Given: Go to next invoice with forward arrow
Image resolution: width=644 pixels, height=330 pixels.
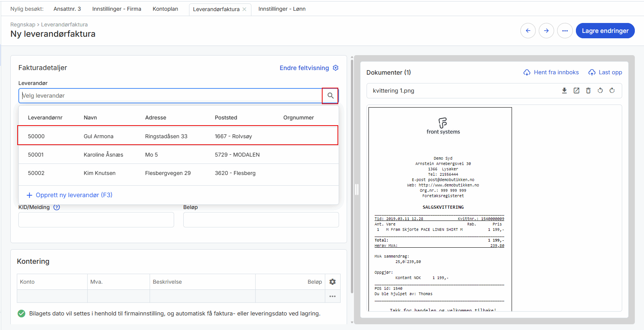Looking at the screenshot, I should pyautogui.click(x=546, y=31).
